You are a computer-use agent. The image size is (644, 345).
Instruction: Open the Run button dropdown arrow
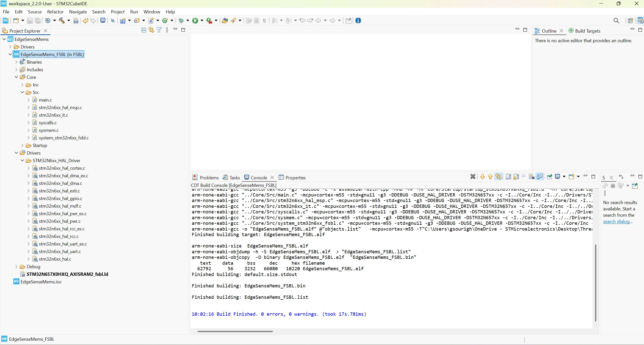pos(202,21)
